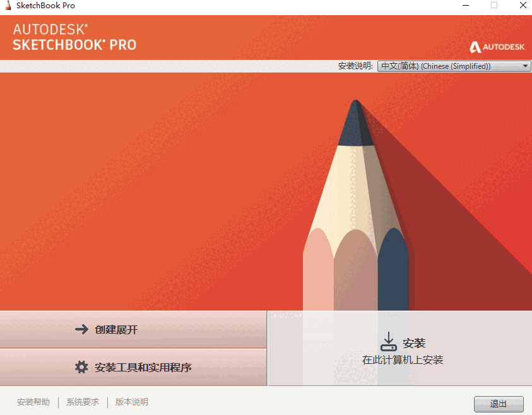Image resolution: width=532 pixels, height=415 pixels.
Task: Click the 安装 label text
Action: coord(414,343)
